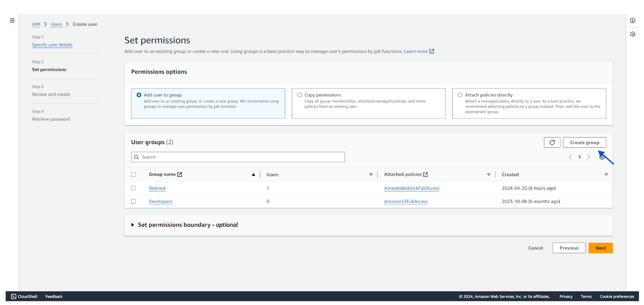Refresh the user groups list
This screenshot has width=644, height=305.
click(x=552, y=142)
